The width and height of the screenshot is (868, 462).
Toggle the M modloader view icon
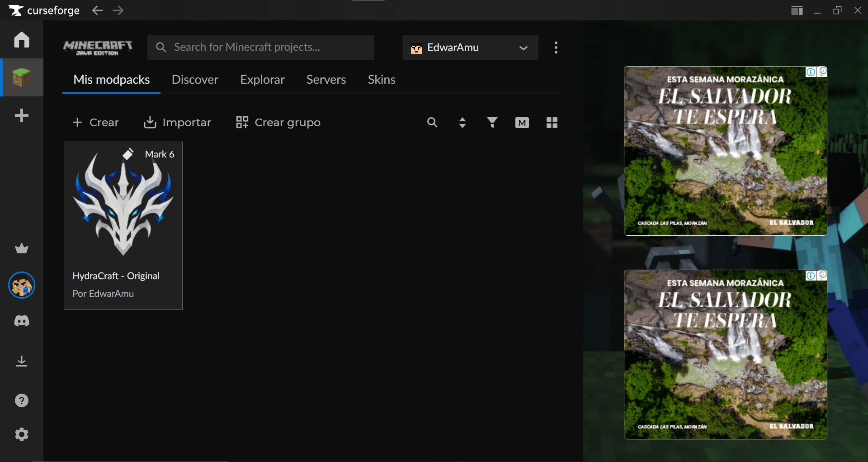tap(522, 123)
